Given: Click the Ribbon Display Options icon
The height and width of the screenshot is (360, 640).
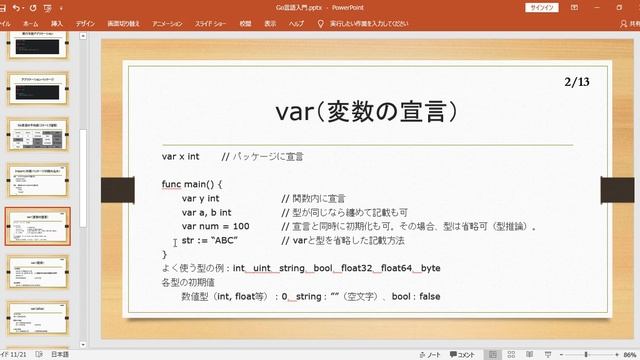Looking at the screenshot, I should 574,8.
